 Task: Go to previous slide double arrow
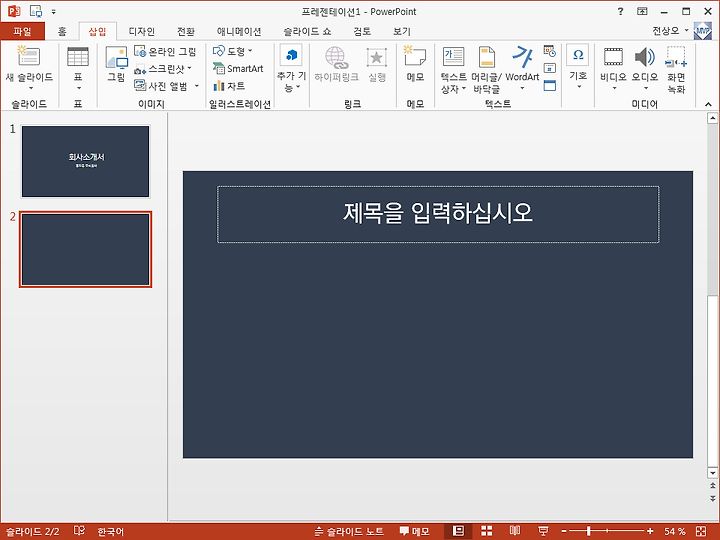point(712,485)
